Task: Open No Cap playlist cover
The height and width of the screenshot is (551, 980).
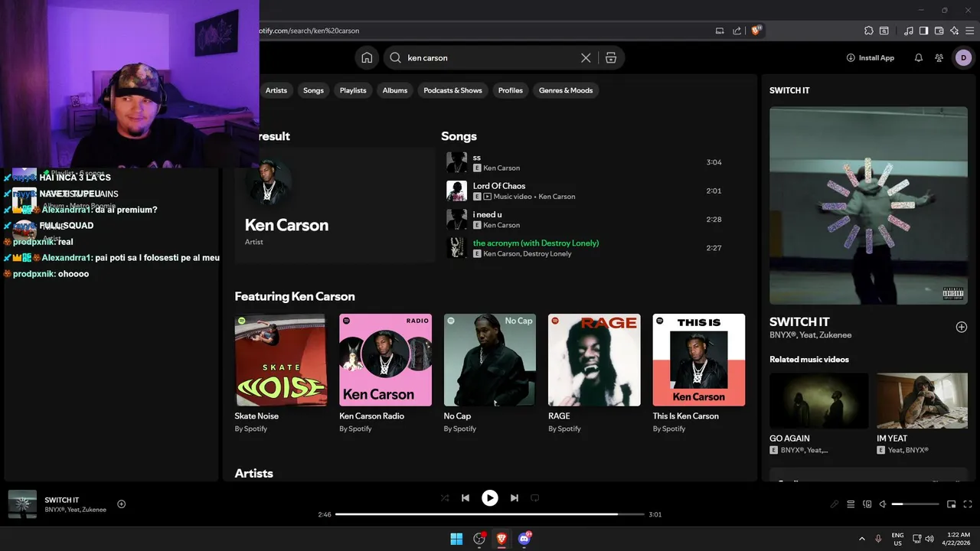Action: point(490,360)
